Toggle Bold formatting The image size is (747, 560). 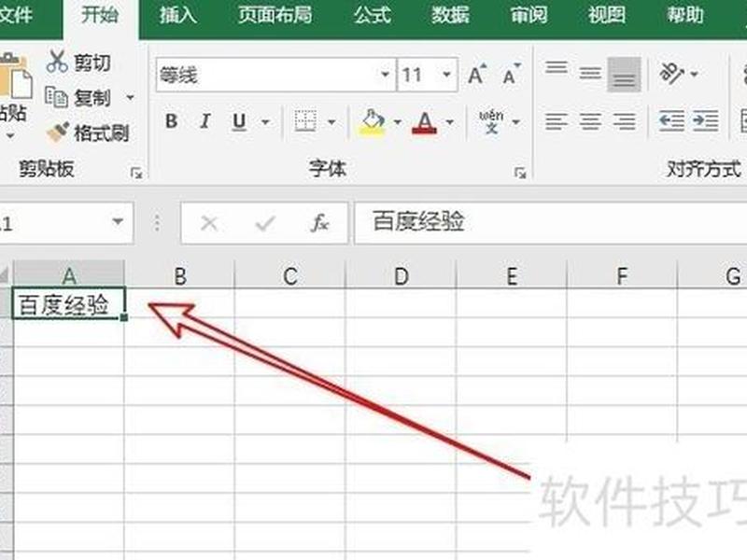click(x=172, y=121)
